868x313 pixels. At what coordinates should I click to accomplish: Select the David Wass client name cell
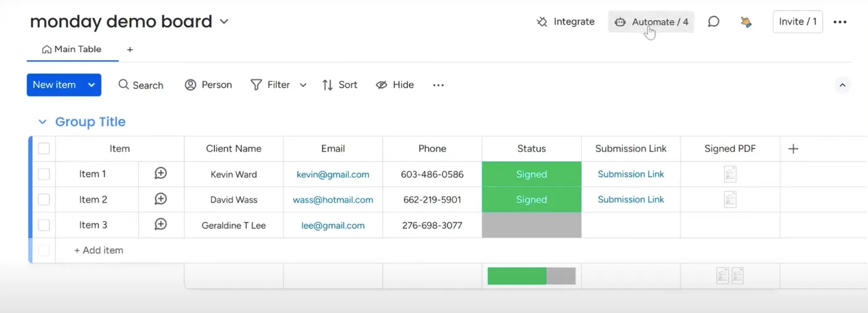(x=234, y=200)
